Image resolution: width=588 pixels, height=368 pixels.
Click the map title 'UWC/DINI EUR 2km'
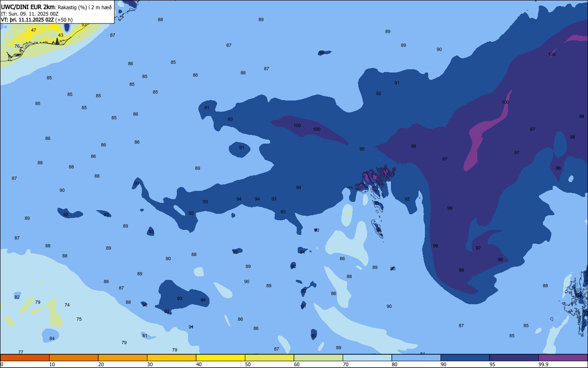tap(28, 7)
